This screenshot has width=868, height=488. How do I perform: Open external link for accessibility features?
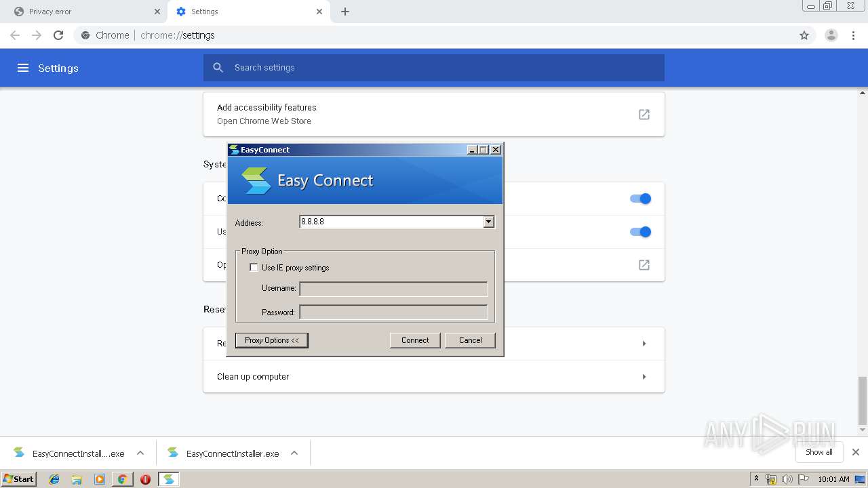pos(644,115)
